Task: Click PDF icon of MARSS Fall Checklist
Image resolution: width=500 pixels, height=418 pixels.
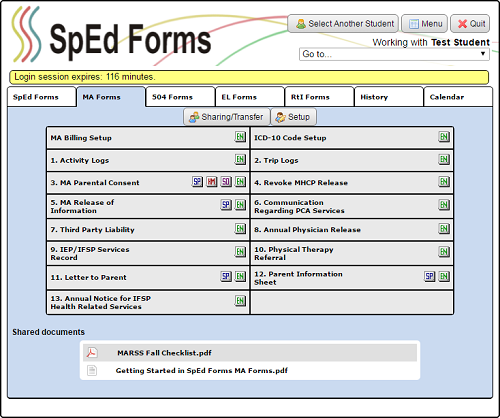Action: coord(92,353)
